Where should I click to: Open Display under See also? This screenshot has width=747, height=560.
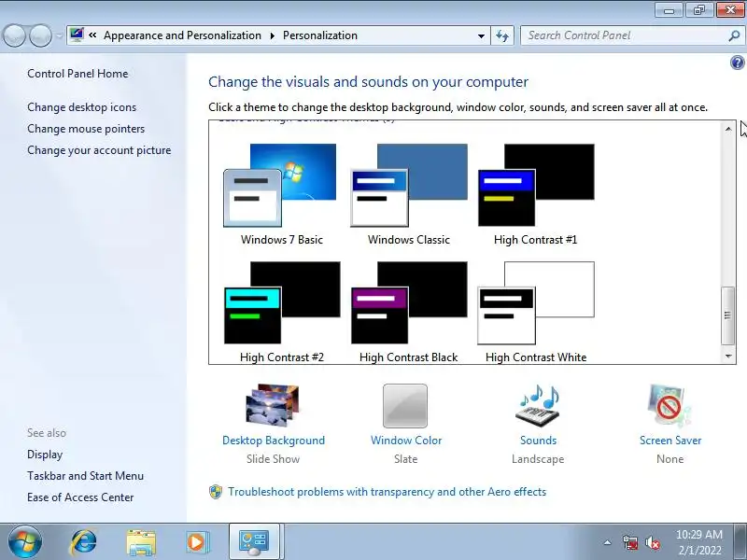(45, 455)
